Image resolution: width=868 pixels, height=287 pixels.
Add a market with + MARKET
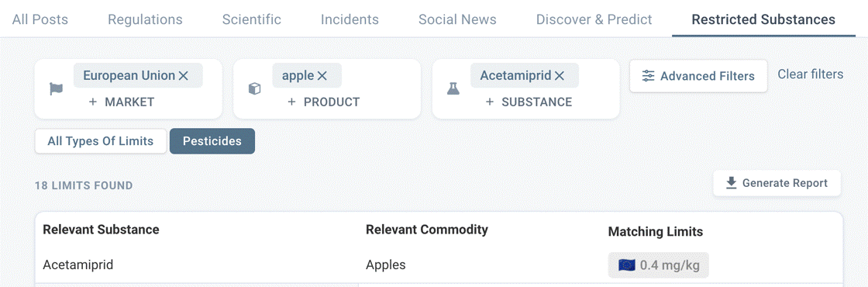pos(121,102)
